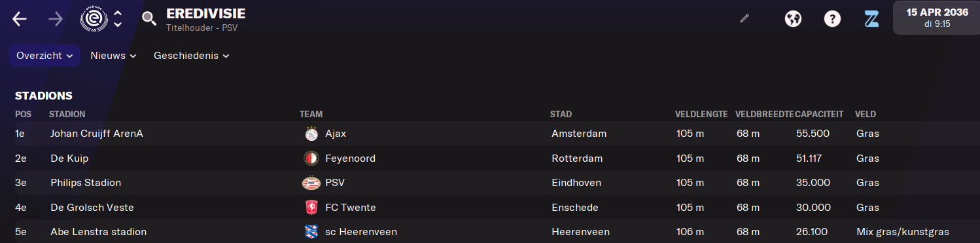Open the PSV team link

click(x=335, y=183)
